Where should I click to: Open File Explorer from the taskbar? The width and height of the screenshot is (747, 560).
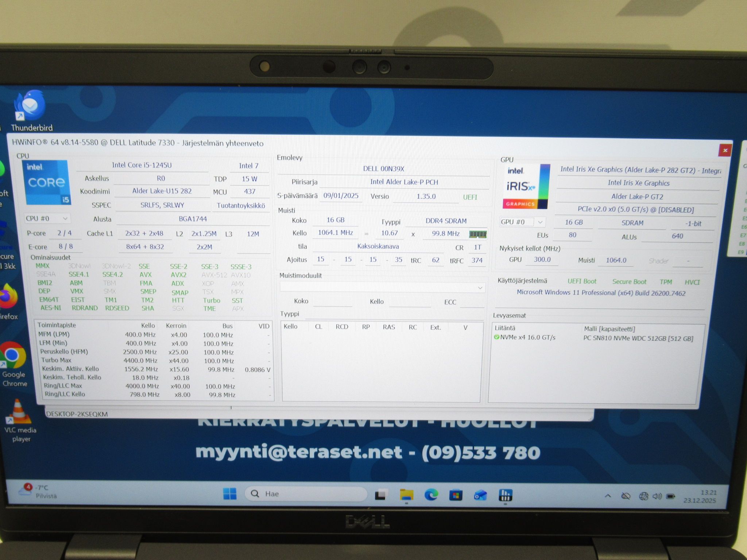click(406, 495)
